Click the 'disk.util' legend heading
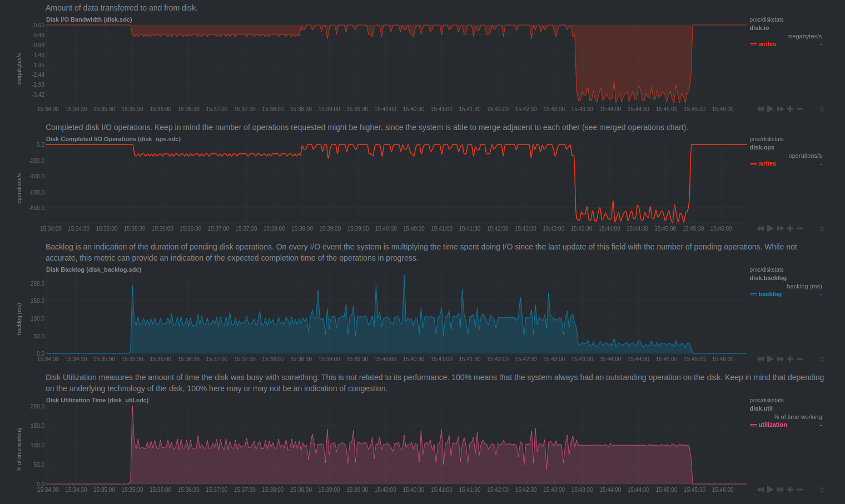 761,408
